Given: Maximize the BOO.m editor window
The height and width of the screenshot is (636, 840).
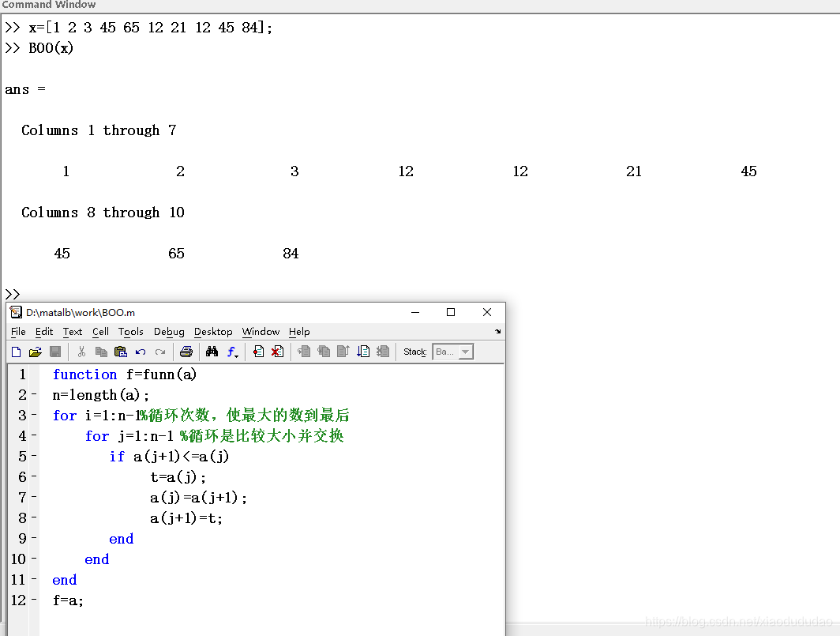Looking at the screenshot, I should (451, 312).
